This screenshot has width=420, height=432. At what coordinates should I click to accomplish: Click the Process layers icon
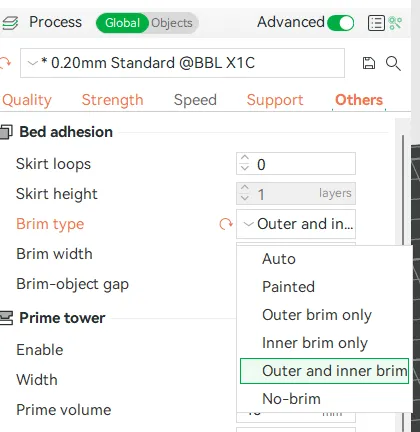click(x=10, y=23)
